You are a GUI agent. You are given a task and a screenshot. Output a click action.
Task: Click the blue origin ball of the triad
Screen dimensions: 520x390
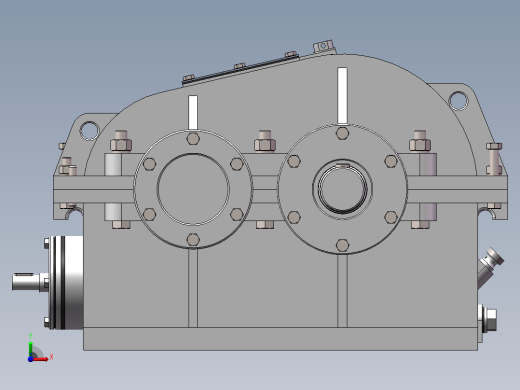(x=30, y=359)
